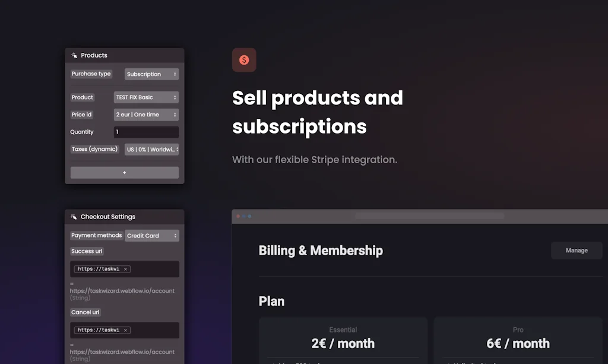Click inside the Quantity input field
The image size is (608, 364).
(x=146, y=131)
